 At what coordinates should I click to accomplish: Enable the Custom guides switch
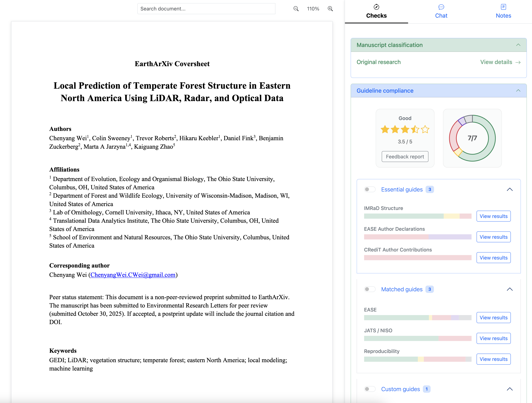[370, 389]
